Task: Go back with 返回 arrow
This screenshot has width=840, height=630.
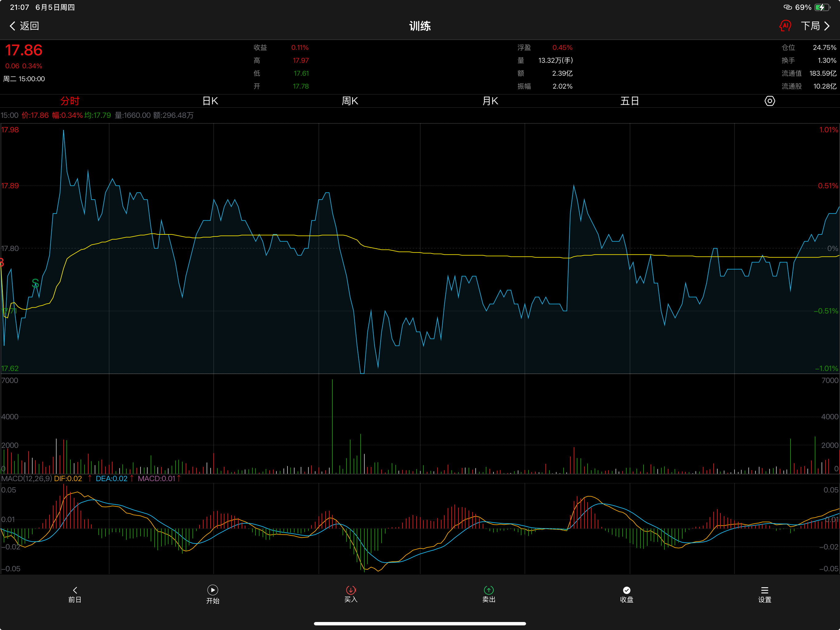Action: 24,26
